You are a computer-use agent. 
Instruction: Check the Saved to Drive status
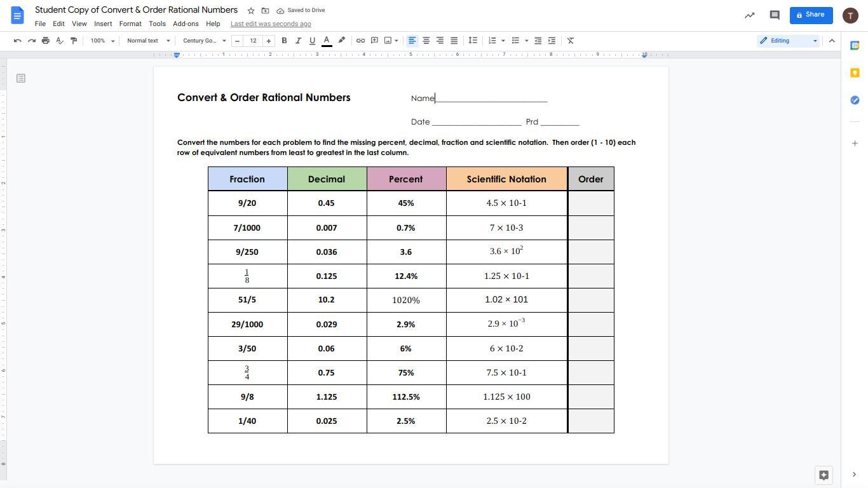(x=301, y=11)
